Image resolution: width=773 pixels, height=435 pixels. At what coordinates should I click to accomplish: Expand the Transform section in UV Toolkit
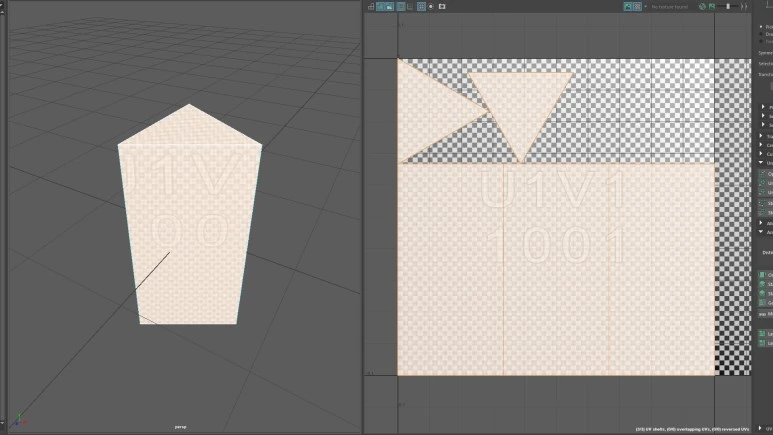pos(762,136)
